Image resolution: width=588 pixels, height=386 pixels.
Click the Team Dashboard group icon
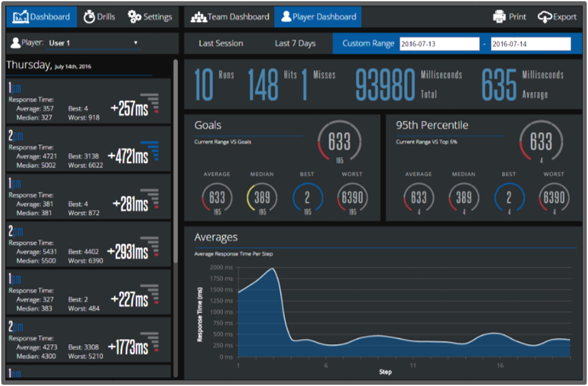click(x=198, y=17)
